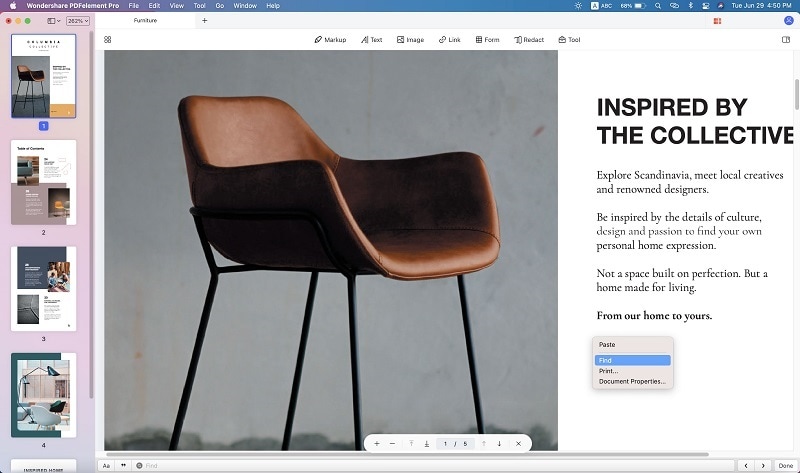Open the Form tools
This screenshot has height=473, width=800.
[x=487, y=40]
